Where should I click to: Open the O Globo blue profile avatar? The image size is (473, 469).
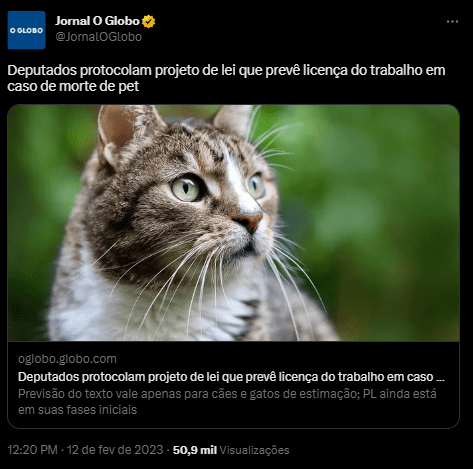[x=26, y=30]
